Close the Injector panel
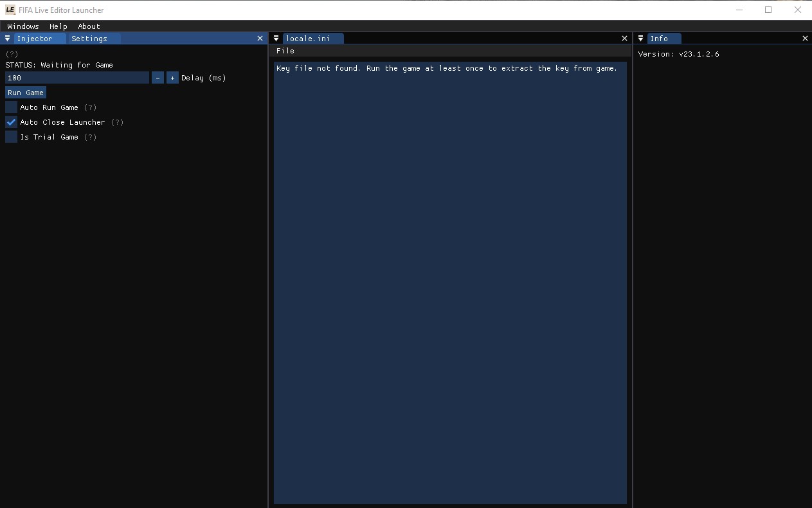Viewport: 812px width, 508px height. point(260,39)
